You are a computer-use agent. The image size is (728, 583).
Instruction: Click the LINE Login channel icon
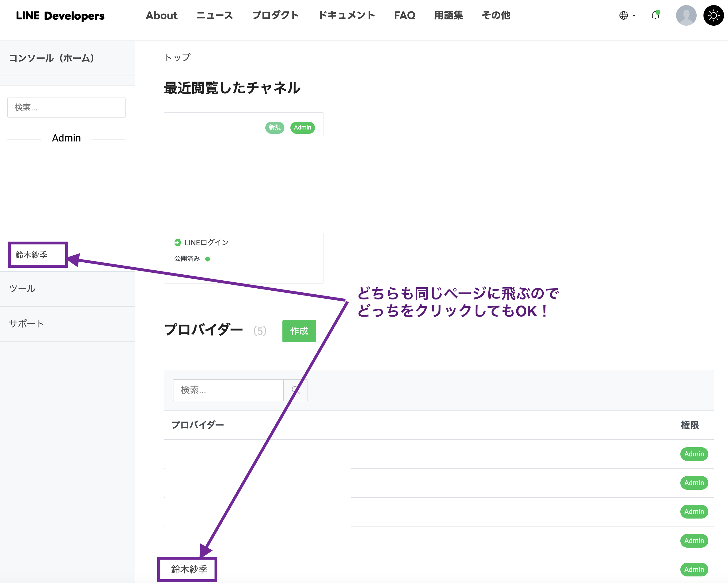178,242
